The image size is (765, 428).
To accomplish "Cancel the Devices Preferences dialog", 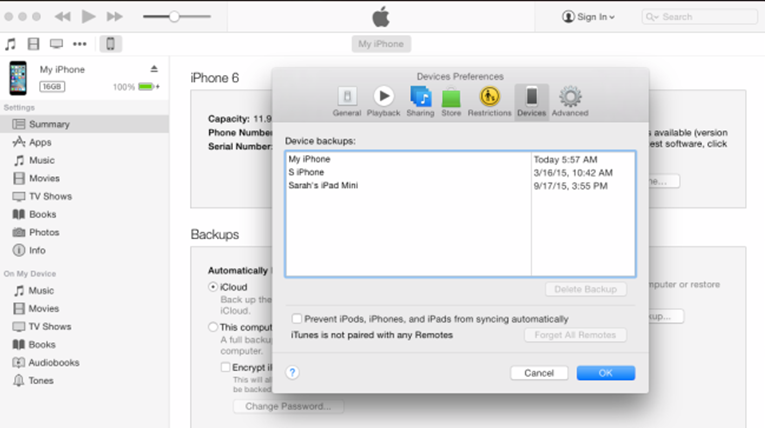I will point(539,373).
